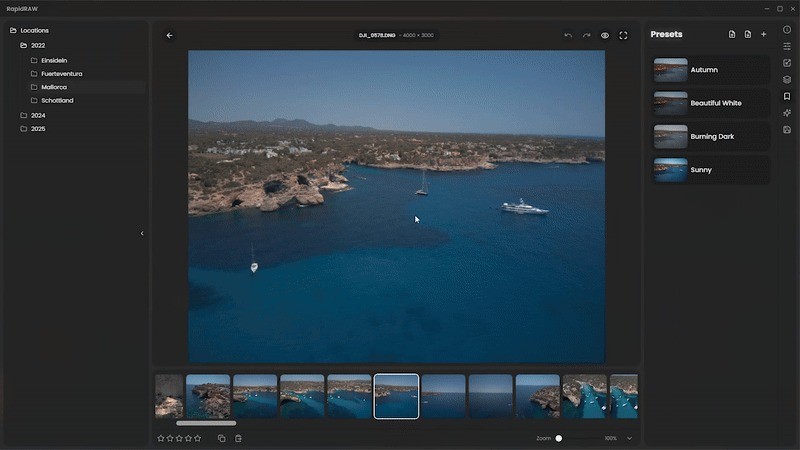The height and width of the screenshot is (450, 800).
Task: Select the Fuerteventura folder
Action: [x=60, y=73]
